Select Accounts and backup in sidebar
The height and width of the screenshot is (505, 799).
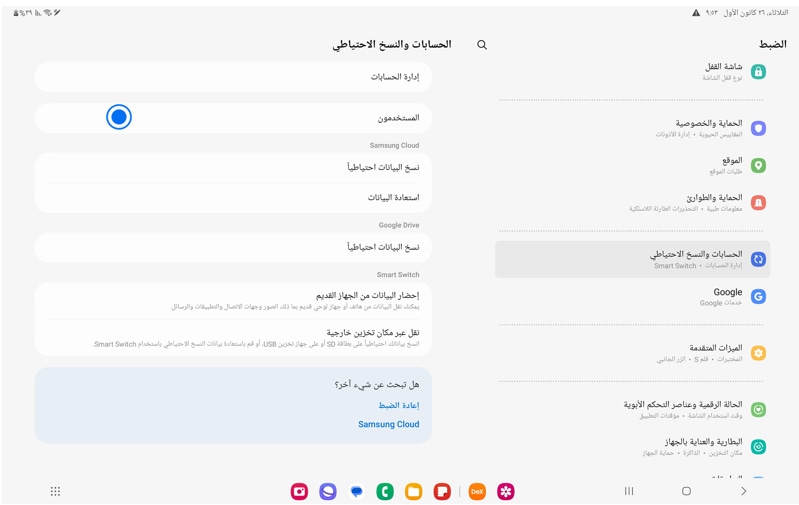tap(632, 259)
